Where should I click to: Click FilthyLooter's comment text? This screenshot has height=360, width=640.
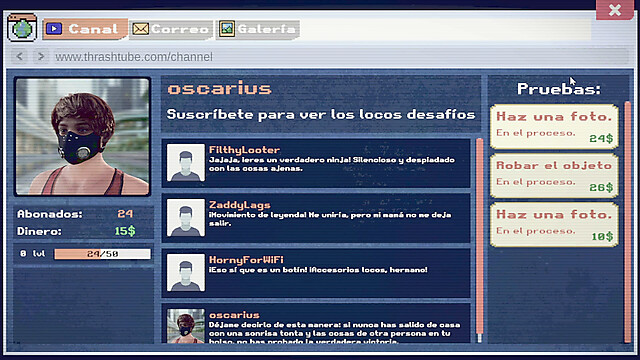[331, 164]
